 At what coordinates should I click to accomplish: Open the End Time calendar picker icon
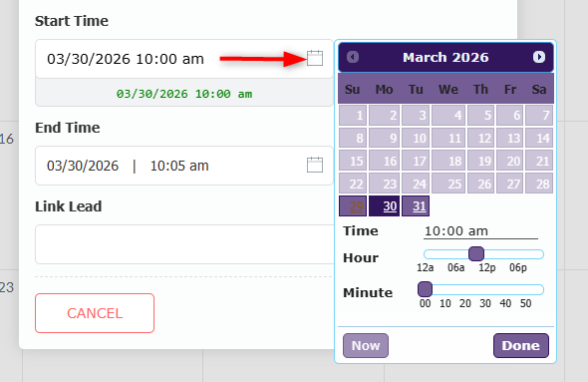(x=315, y=165)
